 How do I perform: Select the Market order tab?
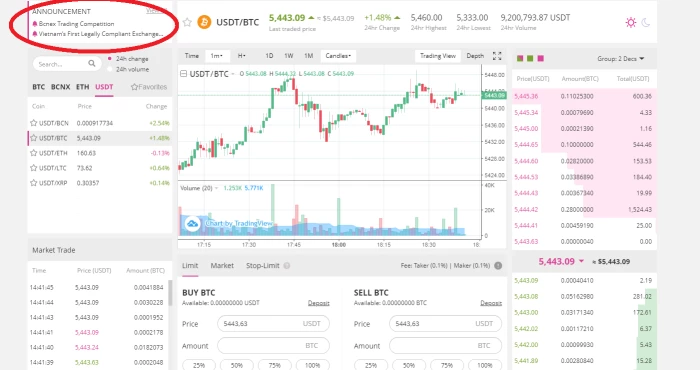point(222,266)
